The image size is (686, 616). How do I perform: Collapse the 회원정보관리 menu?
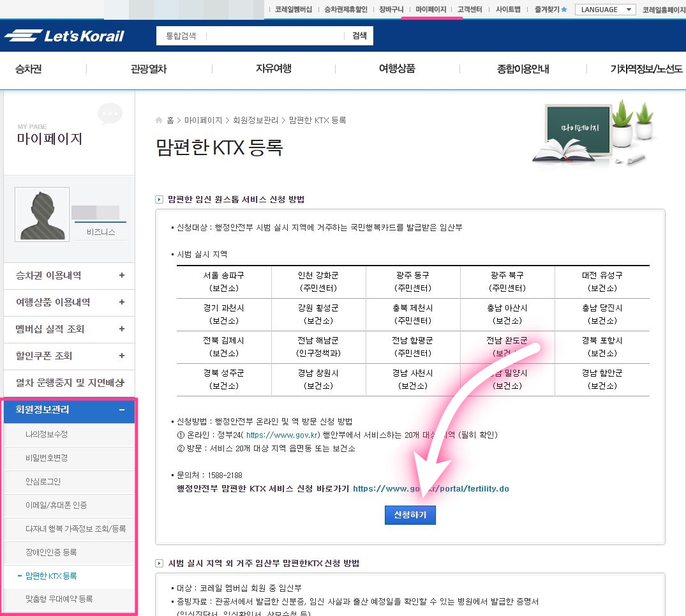[69, 410]
